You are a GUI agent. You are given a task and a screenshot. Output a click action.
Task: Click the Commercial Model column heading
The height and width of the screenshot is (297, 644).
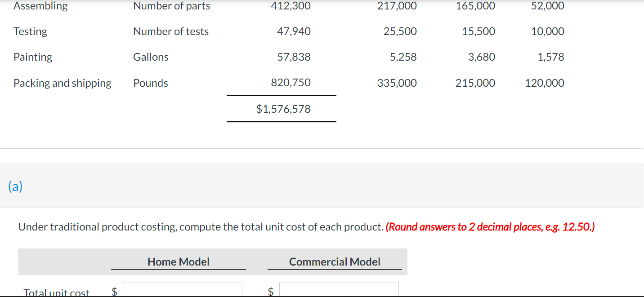pos(335,262)
